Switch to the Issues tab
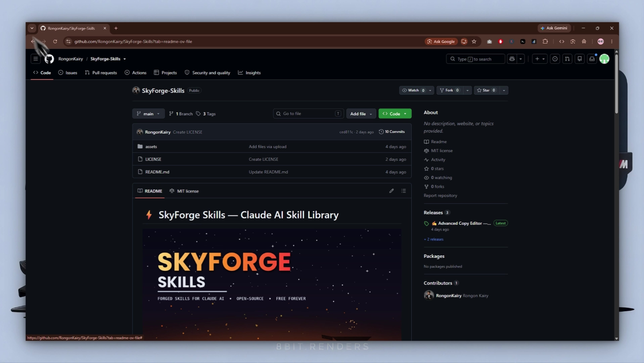This screenshot has height=363, width=644. 68,73
